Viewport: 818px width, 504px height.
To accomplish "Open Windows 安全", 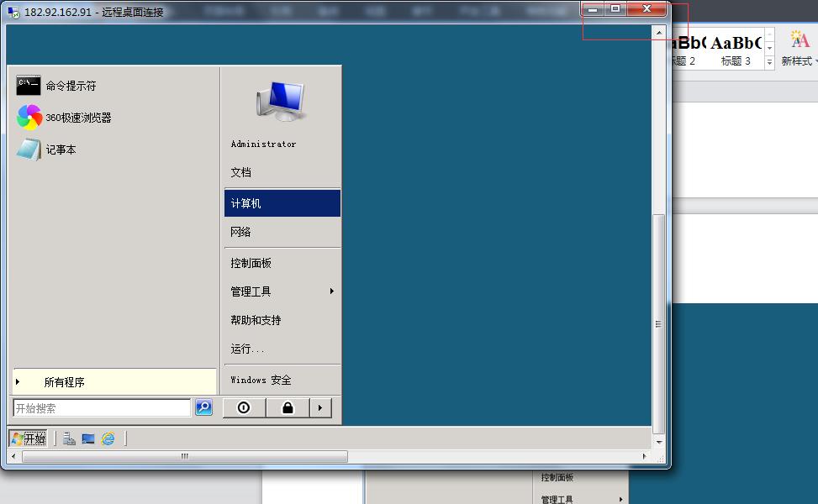I will click(282, 380).
